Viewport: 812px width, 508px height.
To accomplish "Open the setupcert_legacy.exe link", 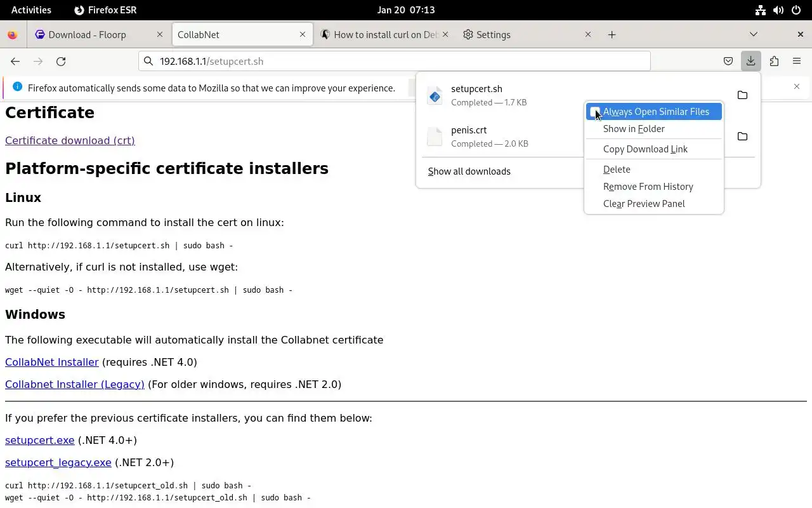I will (58, 462).
